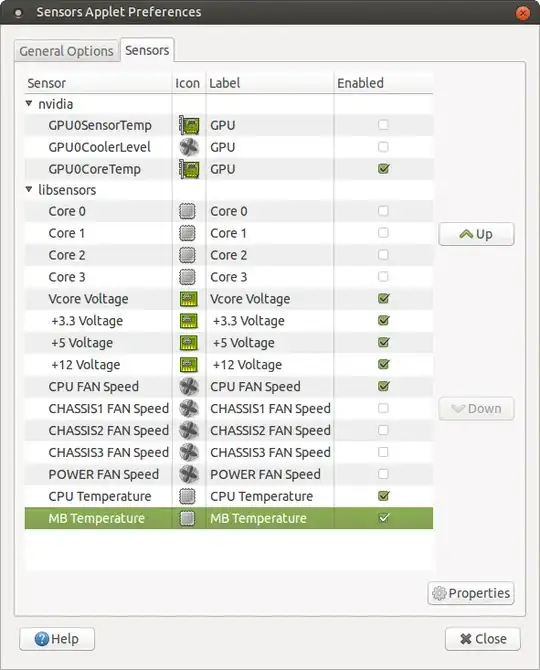Click the +5 Voltage green chip icon
Viewport: 540px width, 670px height.
point(188,343)
